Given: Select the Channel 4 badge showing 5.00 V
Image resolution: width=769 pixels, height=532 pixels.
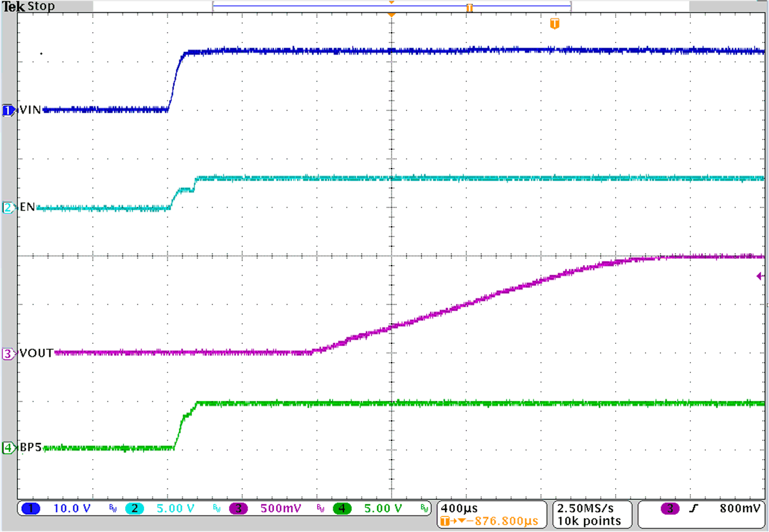Looking at the screenshot, I should 342,507.
